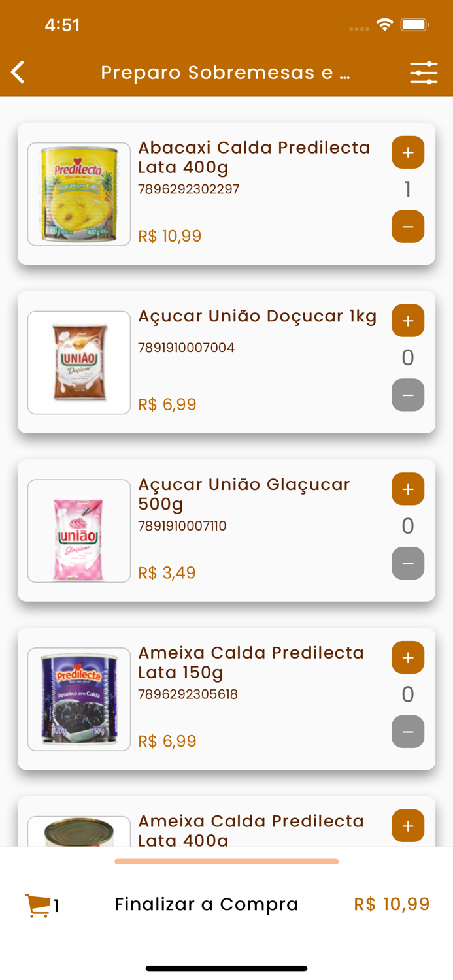Tap the back arrow in the header
The height and width of the screenshot is (980, 453).
[17, 72]
